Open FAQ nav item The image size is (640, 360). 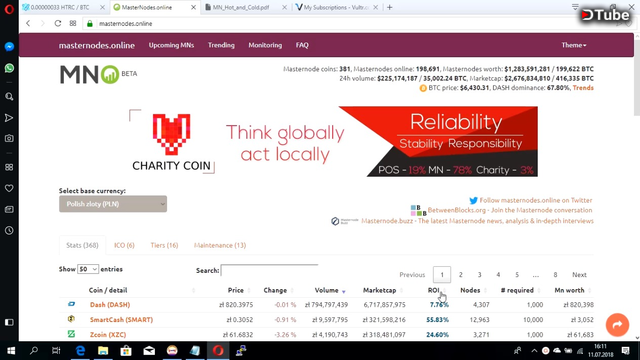point(302,45)
